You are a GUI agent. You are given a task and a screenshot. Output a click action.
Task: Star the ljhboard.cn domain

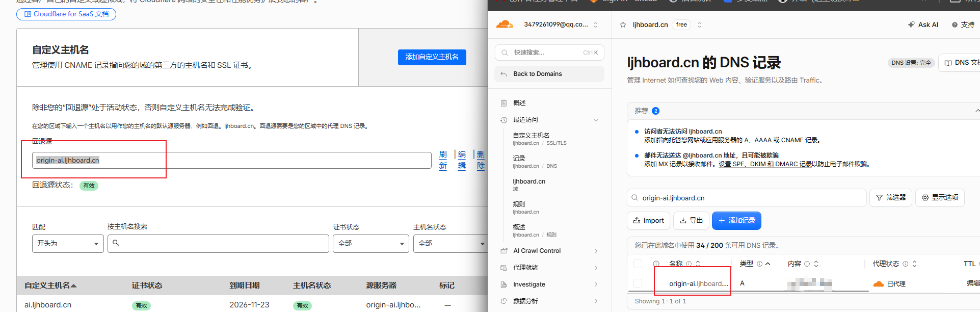pyautogui.click(x=623, y=24)
